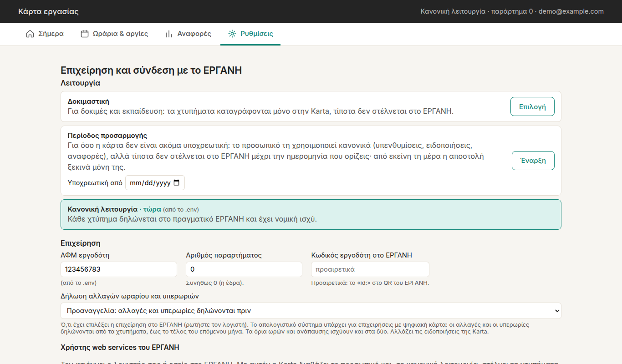Image resolution: width=622 pixels, height=364 pixels.
Task: Click the Χρήστης web services του ΕΡΓΑΝΗ heading
Action: [120, 348]
